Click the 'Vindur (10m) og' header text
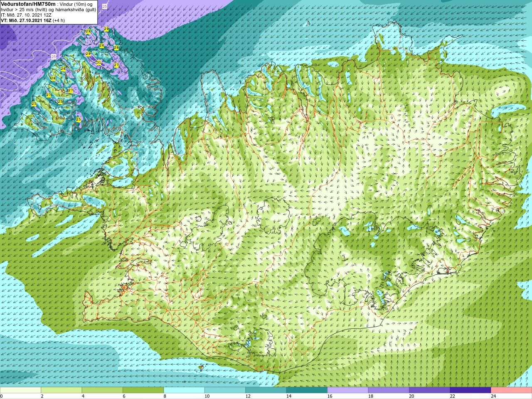Image resolution: width=532 pixels, height=399 pixels. [76, 4]
